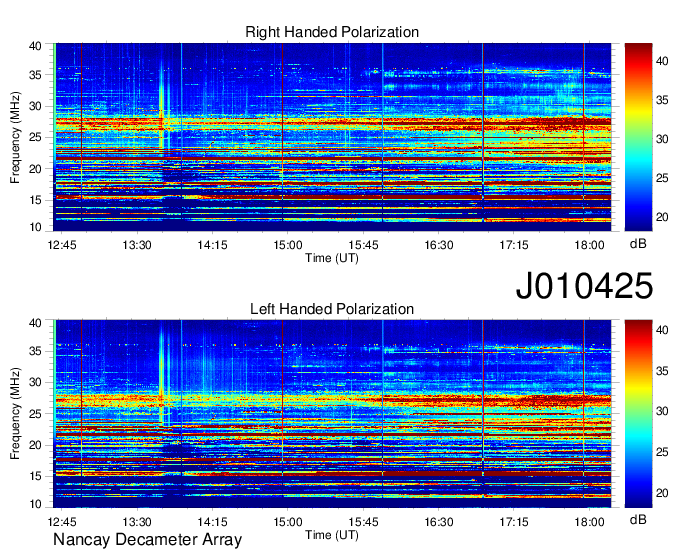Click the 13:30 tick on lower time axis
Screen dimensions: 680x552
click(x=137, y=522)
